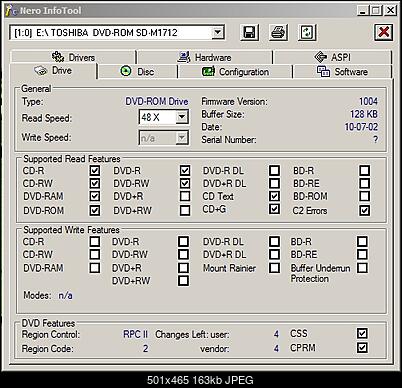Toggle DVD-ROM read feature checkbox
The height and width of the screenshot is (388, 402).
pos(95,210)
